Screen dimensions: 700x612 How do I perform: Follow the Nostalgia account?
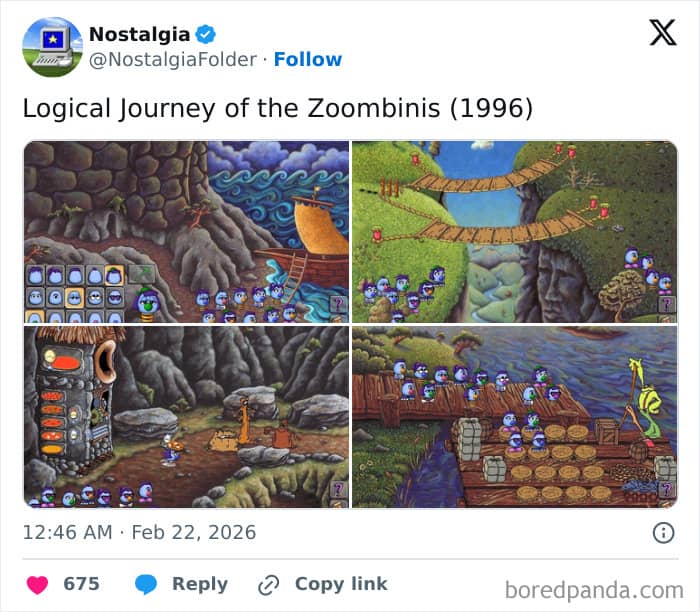(x=307, y=59)
